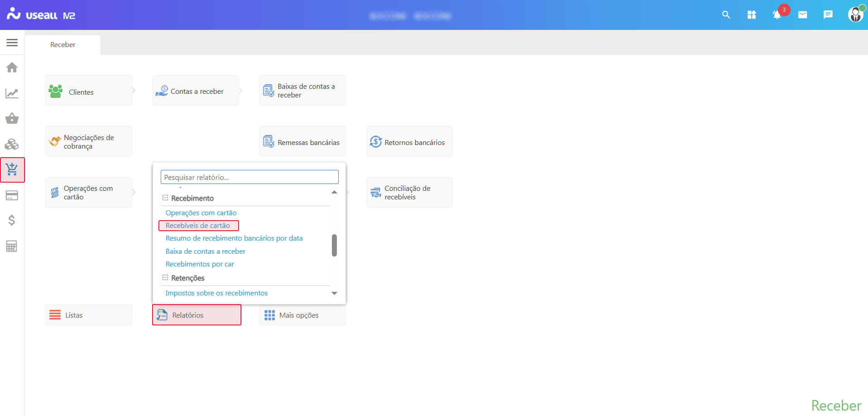Open the apps widget icon in header
Viewport: 868px width, 416px height.
(752, 15)
